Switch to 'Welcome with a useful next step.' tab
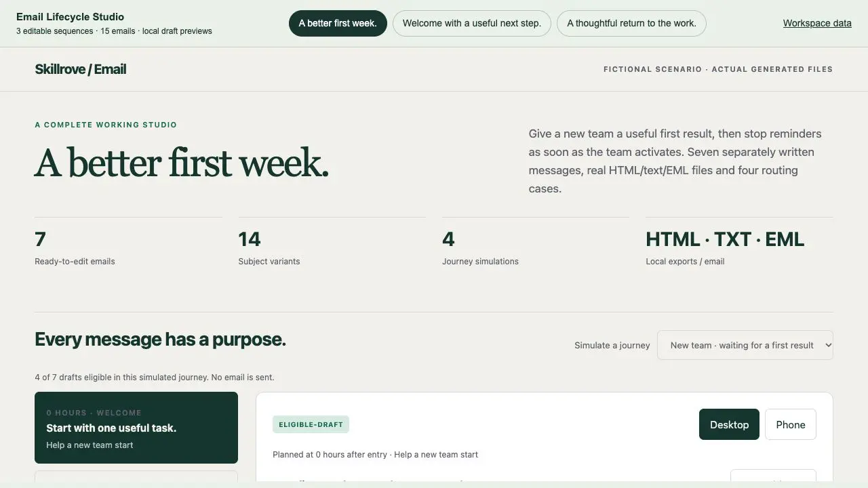 [472, 23]
